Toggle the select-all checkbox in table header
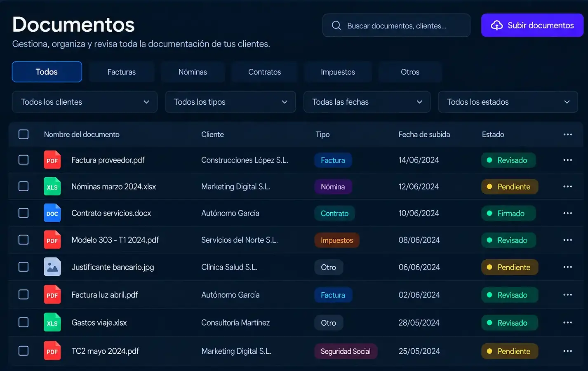The height and width of the screenshot is (371, 588). (24, 134)
